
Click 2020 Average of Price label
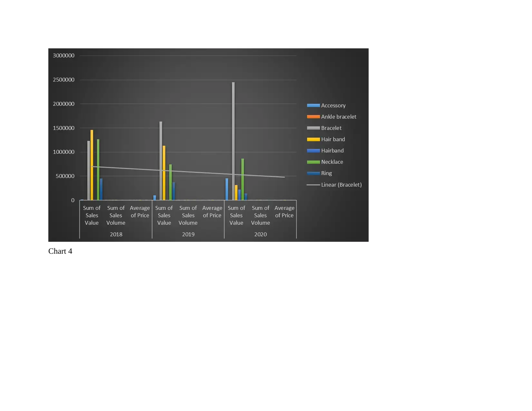(x=285, y=212)
